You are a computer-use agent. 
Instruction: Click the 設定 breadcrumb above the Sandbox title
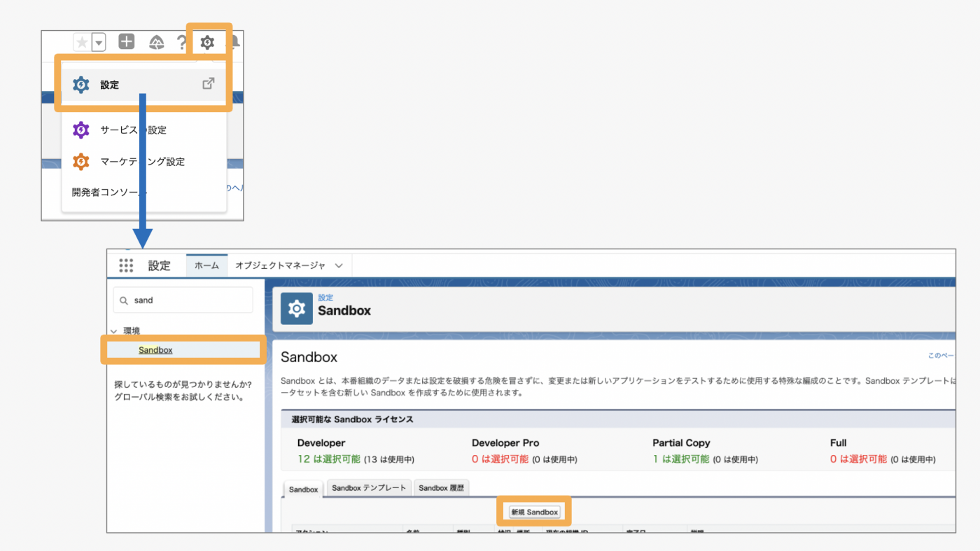(325, 298)
